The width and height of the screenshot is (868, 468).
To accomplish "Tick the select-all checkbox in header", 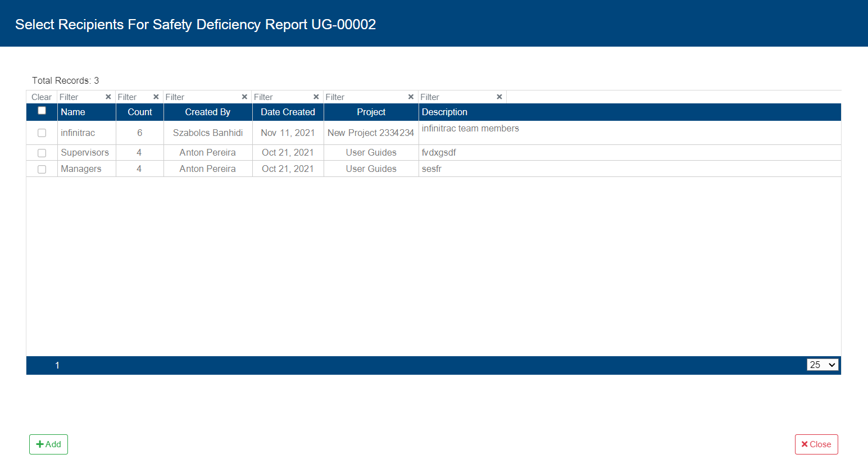I will pos(42,111).
